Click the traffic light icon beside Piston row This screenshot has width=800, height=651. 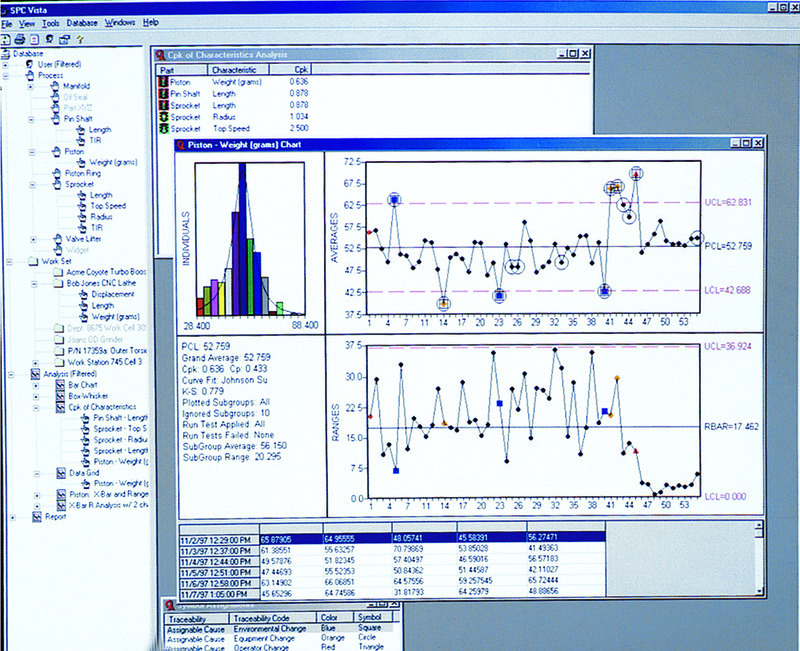(162, 83)
